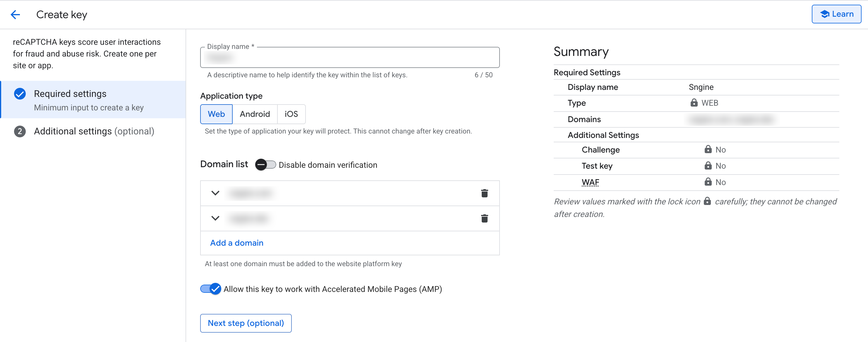
Task: Select the Web application type
Action: coord(216,114)
